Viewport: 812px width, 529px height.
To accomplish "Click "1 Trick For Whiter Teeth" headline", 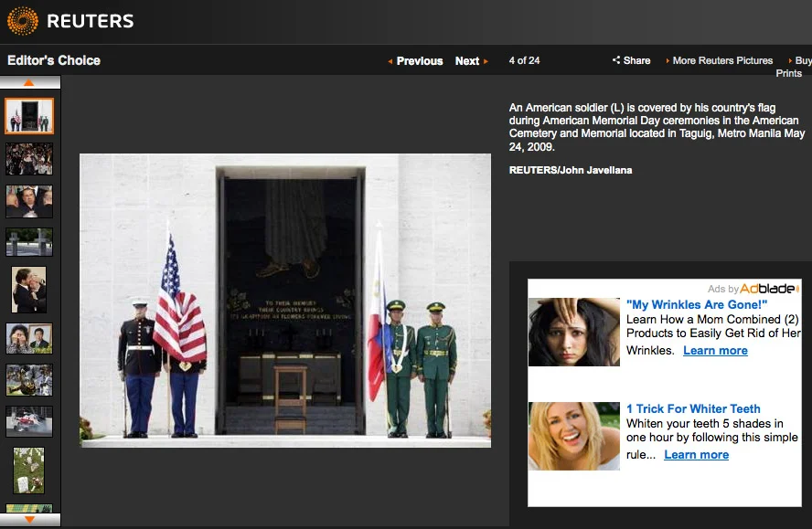I will pos(693,408).
